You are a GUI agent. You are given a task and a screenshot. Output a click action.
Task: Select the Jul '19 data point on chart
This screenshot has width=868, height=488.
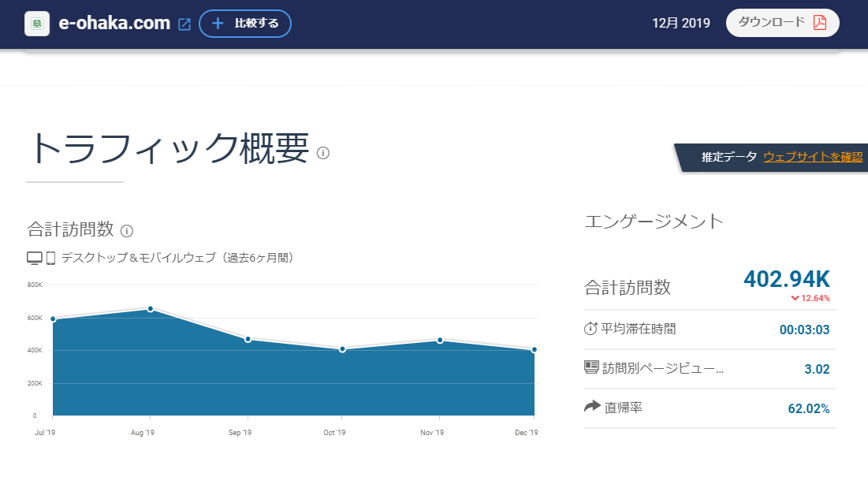53,319
